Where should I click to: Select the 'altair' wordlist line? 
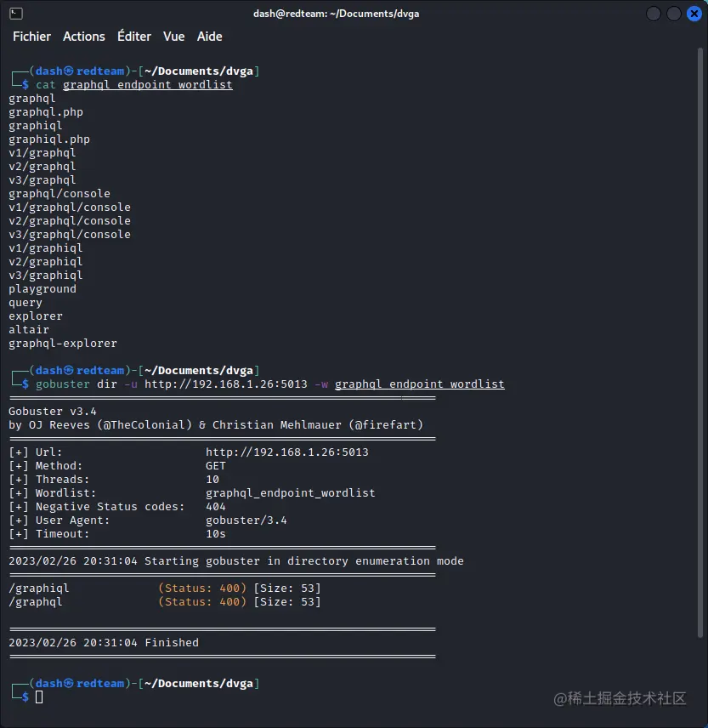pyautogui.click(x=29, y=330)
